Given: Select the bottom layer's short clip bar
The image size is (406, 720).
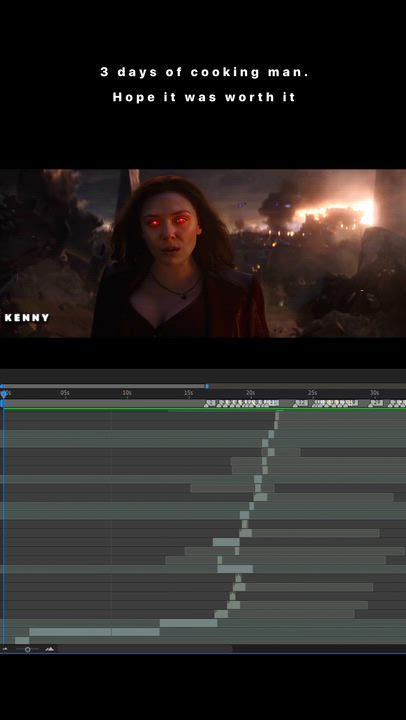Looking at the screenshot, I should [x=22, y=640].
